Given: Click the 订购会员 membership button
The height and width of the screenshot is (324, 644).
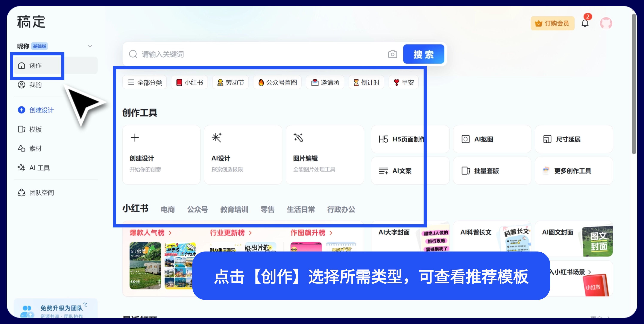Looking at the screenshot, I should [x=553, y=23].
